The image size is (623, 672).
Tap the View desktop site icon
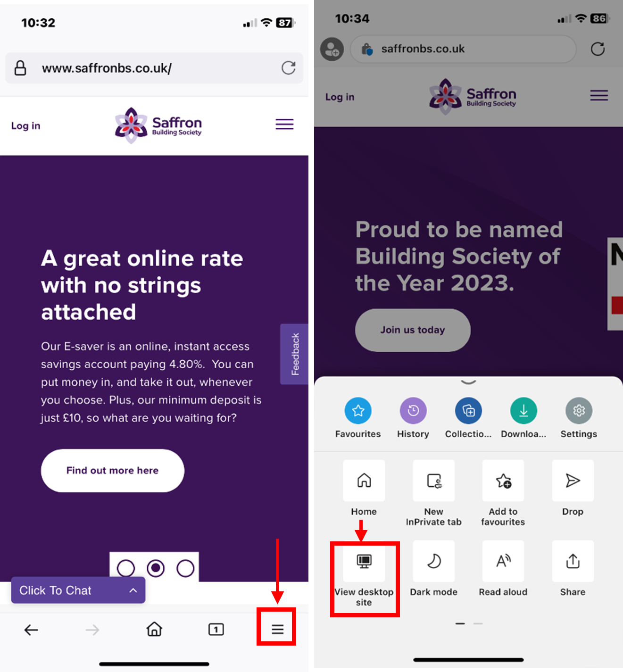point(364,561)
